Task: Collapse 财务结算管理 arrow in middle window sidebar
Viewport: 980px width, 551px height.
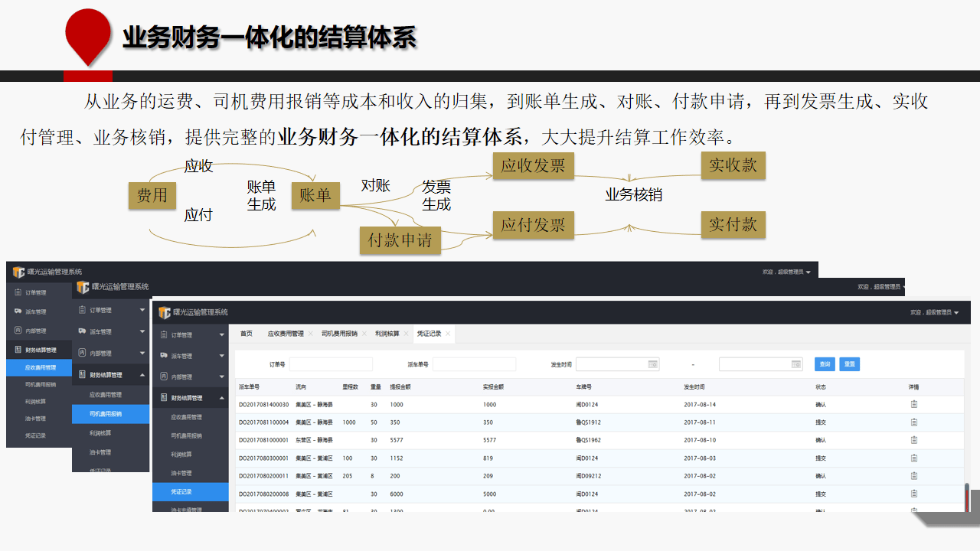Action: pyautogui.click(x=142, y=375)
